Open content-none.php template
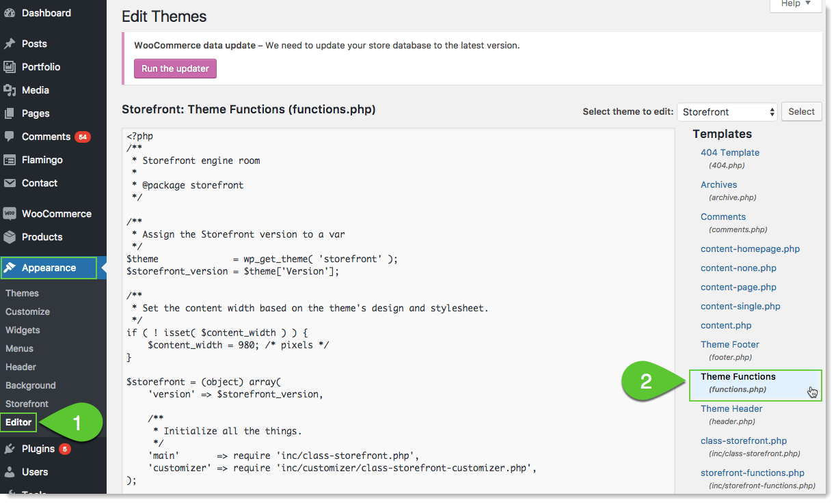836x504 pixels. point(738,268)
